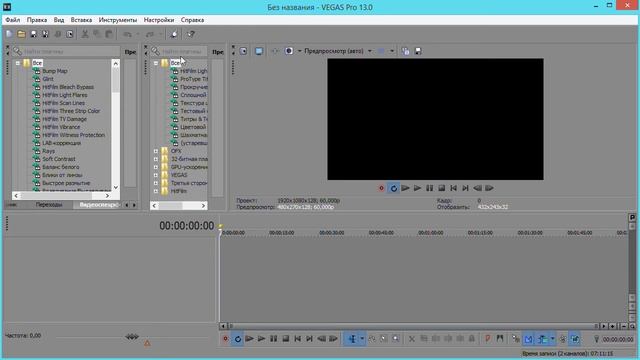Select the Normal edit tool in timeline toolbar
Screen dimensions: 640x360
[352, 339]
